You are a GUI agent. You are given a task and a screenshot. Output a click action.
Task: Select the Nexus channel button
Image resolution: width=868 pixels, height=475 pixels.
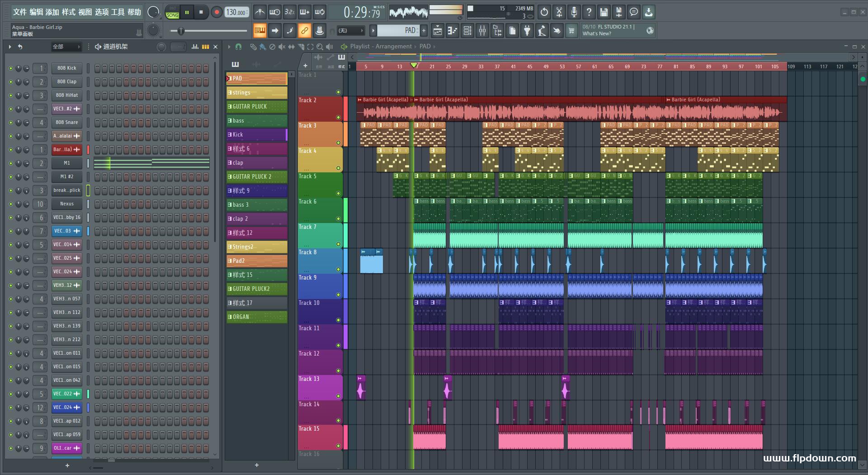click(67, 204)
